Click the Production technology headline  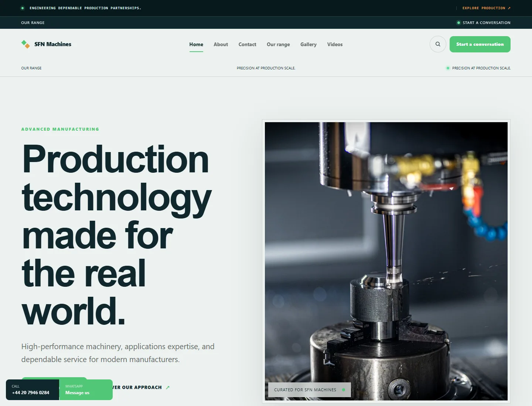(116, 235)
